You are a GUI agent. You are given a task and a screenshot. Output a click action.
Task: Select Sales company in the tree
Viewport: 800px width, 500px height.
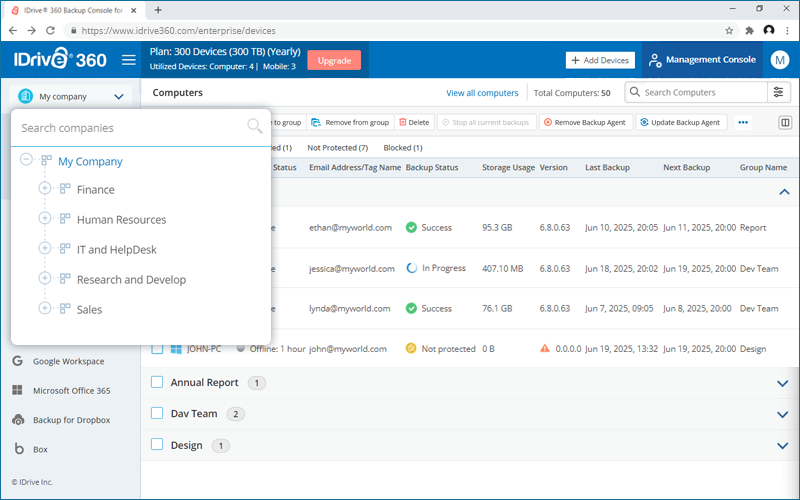click(x=89, y=309)
